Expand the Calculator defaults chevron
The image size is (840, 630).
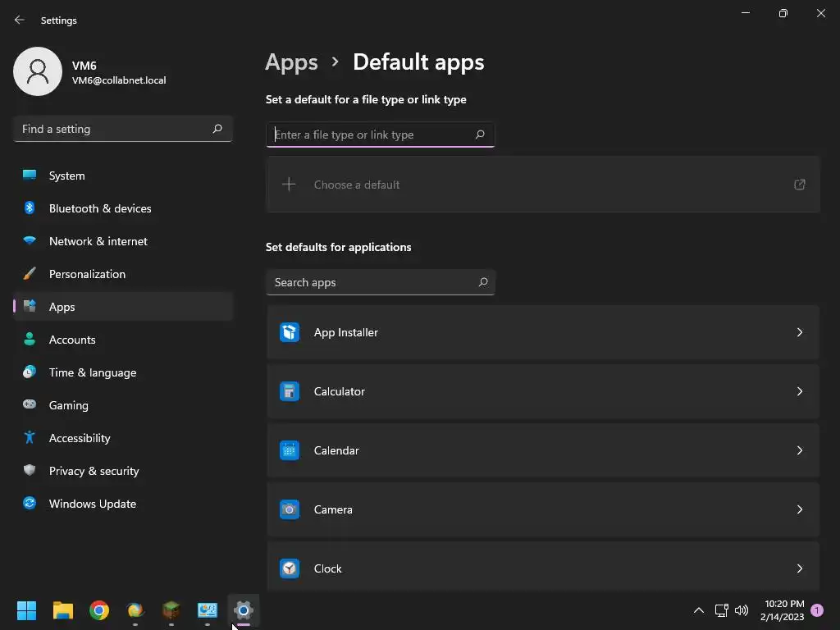(800, 391)
